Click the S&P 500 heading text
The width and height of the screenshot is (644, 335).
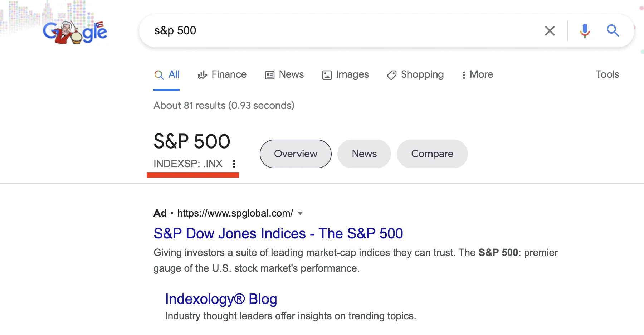tap(192, 141)
